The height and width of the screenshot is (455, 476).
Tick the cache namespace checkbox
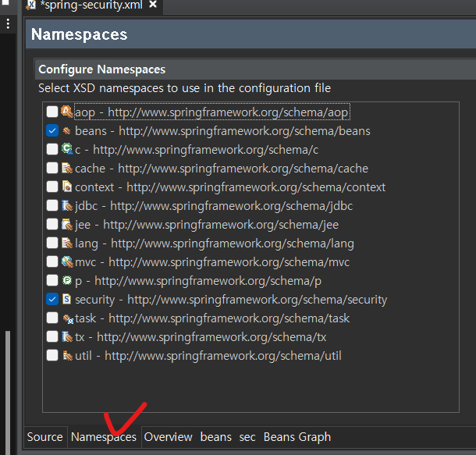(52, 168)
